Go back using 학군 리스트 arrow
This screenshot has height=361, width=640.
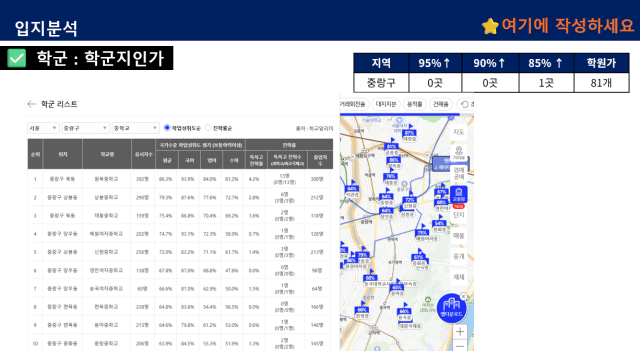pyautogui.click(x=31, y=104)
